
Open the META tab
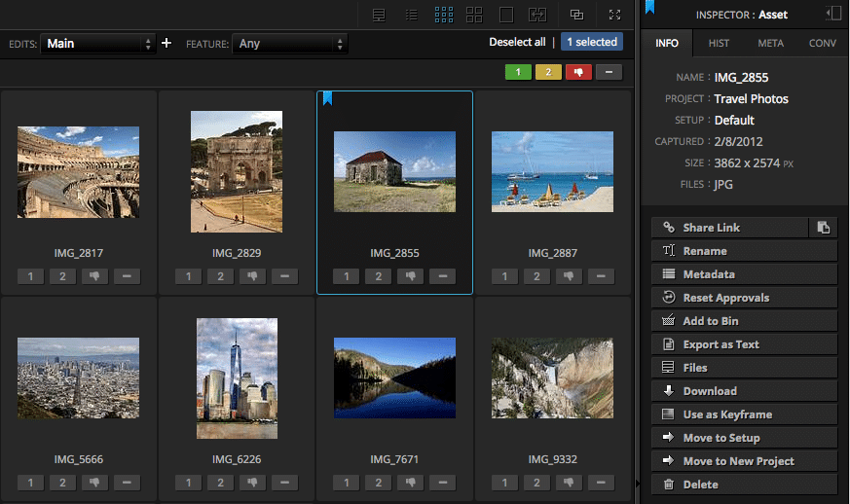(770, 43)
